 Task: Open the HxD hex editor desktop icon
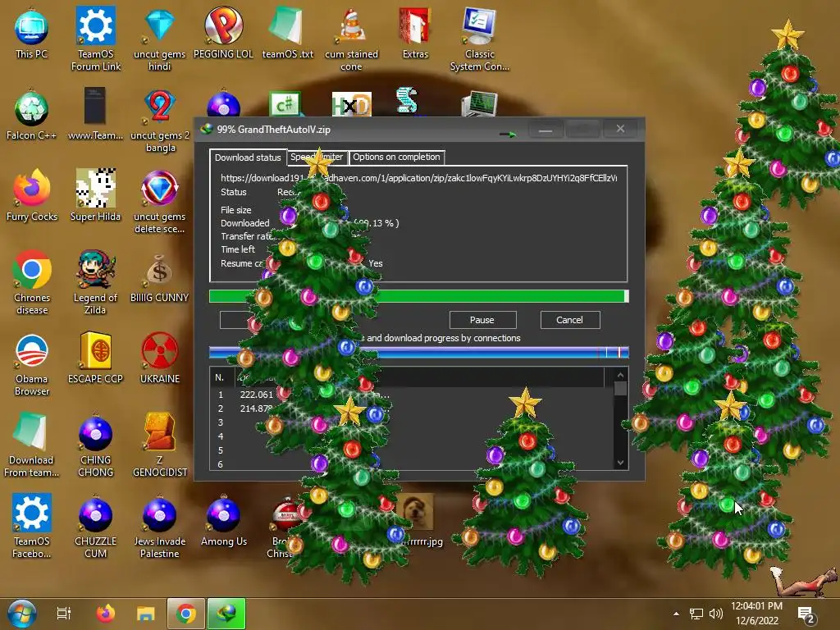click(351, 104)
